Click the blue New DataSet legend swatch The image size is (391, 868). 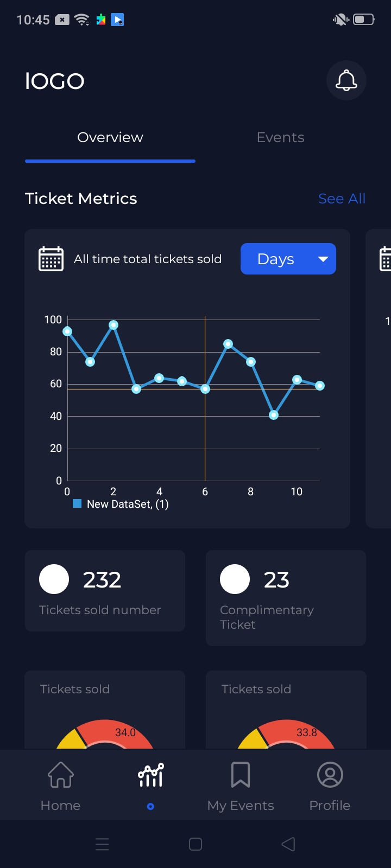(x=77, y=504)
